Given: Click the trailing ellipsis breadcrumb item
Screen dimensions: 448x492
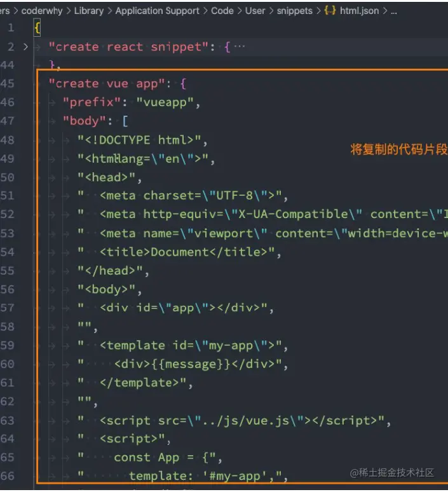Looking at the screenshot, I should pos(394,12).
